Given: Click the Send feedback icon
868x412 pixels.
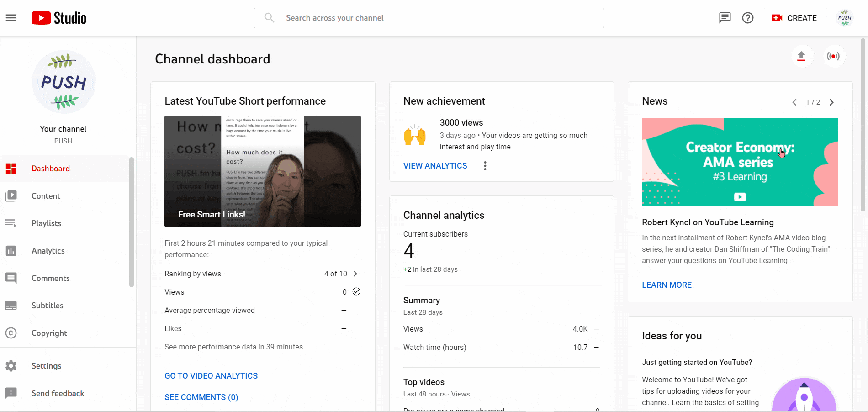Looking at the screenshot, I should point(11,393).
